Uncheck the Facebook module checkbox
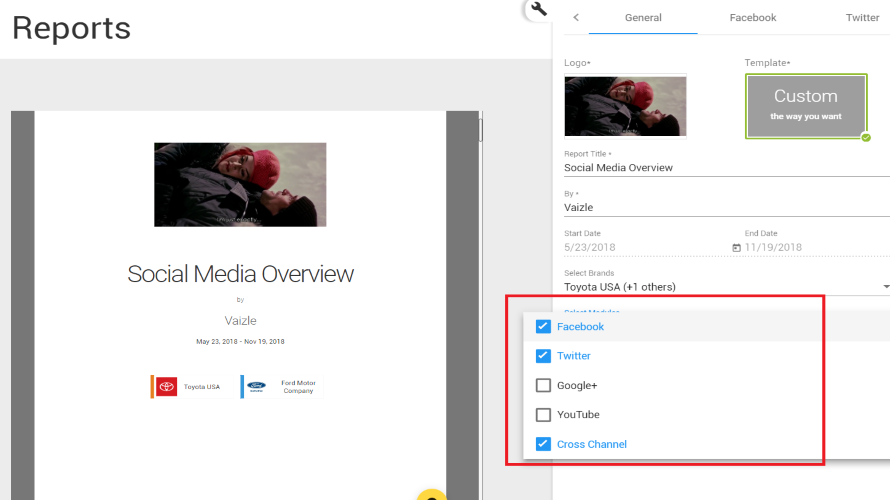The height and width of the screenshot is (500, 890). click(543, 326)
